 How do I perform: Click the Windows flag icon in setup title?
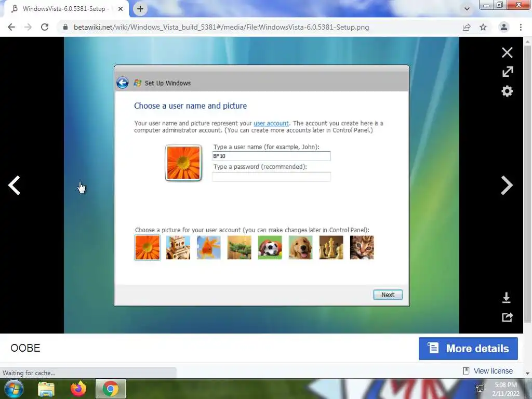click(137, 83)
